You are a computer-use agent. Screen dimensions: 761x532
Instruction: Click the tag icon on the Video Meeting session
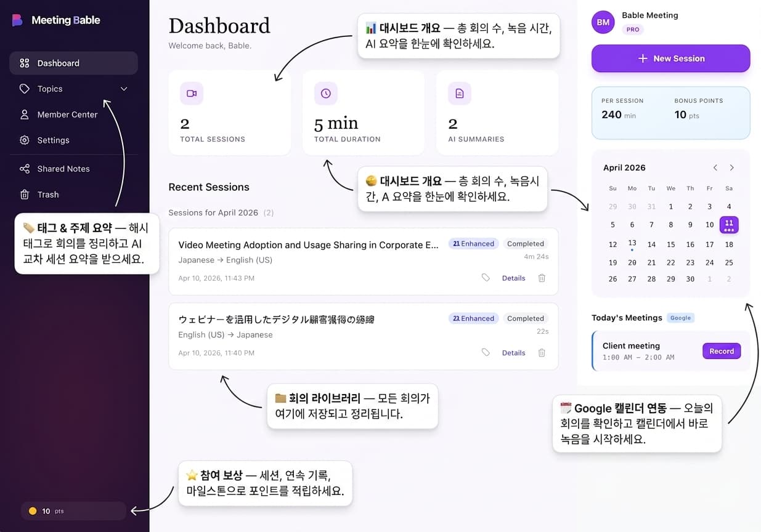pyautogui.click(x=486, y=278)
